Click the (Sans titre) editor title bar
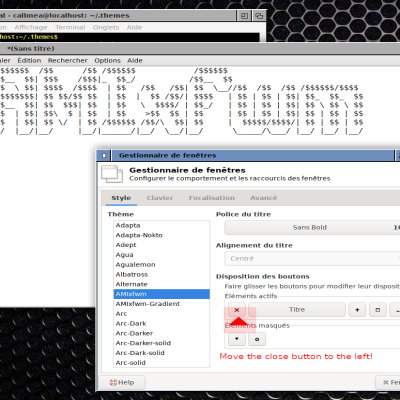Viewport: 400px width, 400px height. [x=200, y=49]
